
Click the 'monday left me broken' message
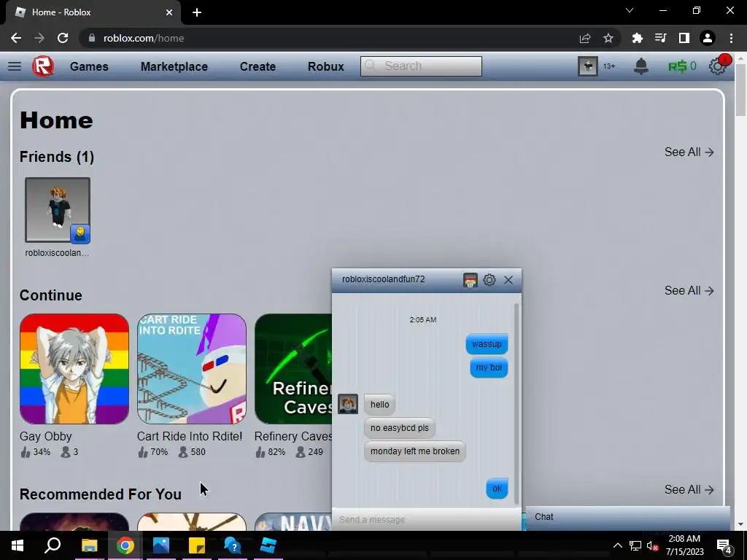415,451
